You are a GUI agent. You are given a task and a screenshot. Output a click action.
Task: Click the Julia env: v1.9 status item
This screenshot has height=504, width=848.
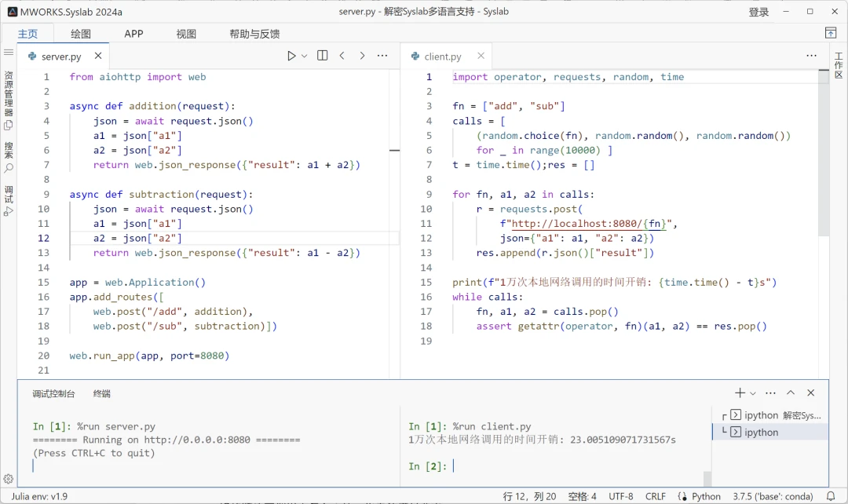click(x=39, y=496)
